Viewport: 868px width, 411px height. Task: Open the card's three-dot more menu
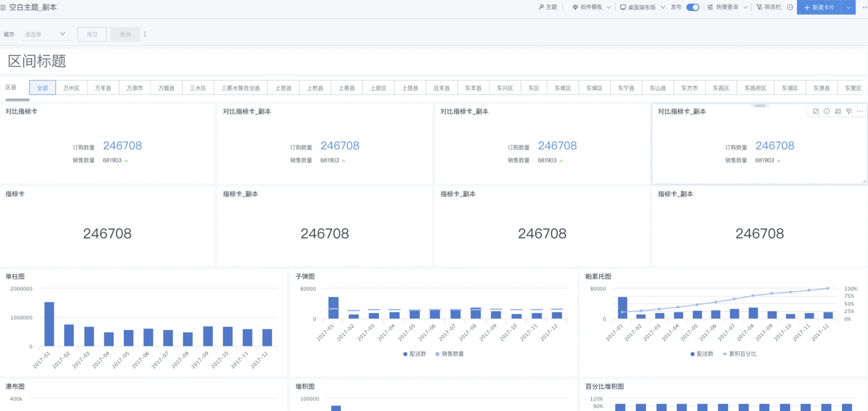(860, 111)
